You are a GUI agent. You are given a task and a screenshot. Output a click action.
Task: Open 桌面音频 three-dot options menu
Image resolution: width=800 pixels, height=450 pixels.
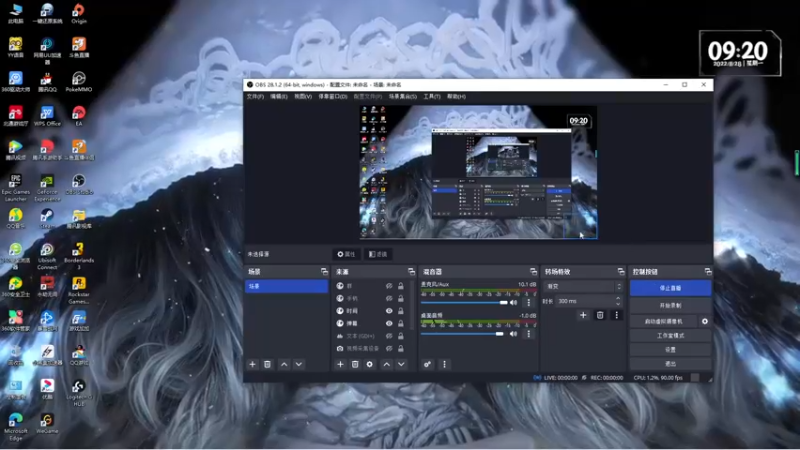pos(529,334)
